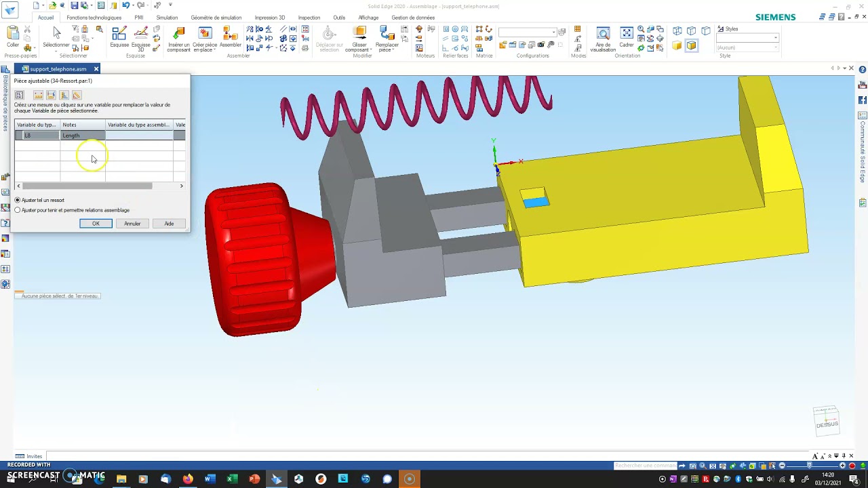Open Excel from the taskbar
The width and height of the screenshot is (868, 488).
[x=232, y=479]
